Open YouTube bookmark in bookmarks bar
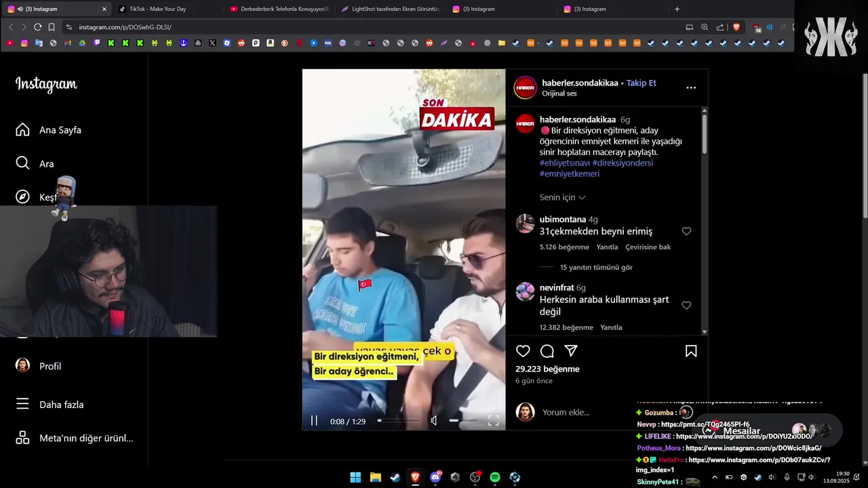Viewport: 868px width, 488px height. pyautogui.click(x=9, y=43)
